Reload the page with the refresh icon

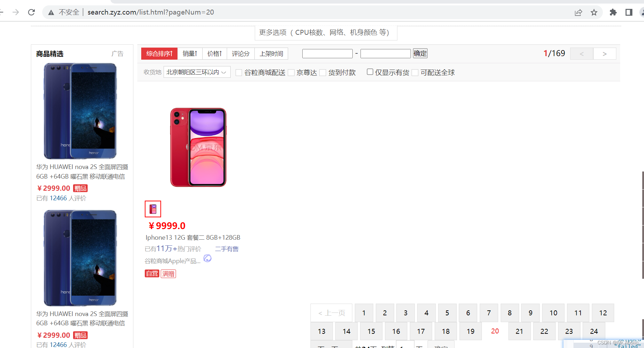32,12
